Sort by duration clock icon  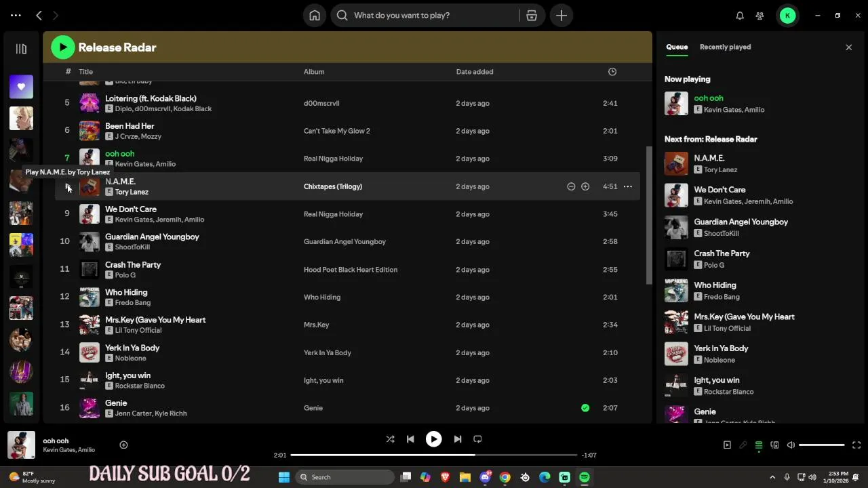click(612, 72)
